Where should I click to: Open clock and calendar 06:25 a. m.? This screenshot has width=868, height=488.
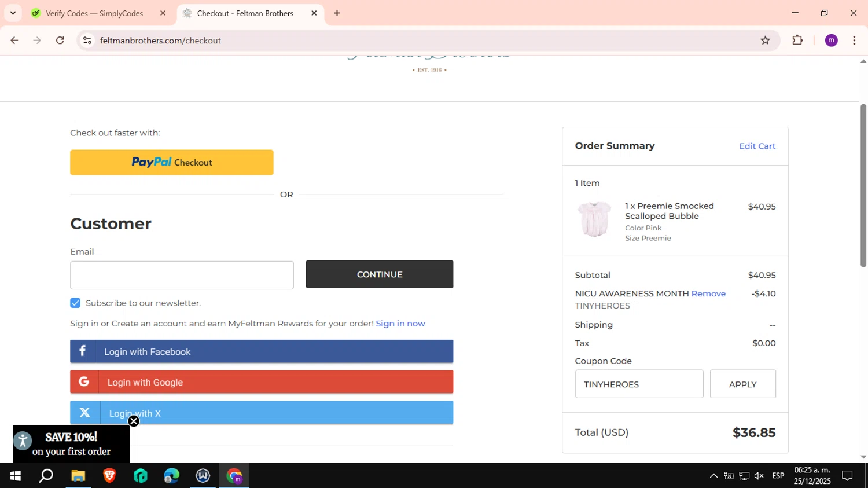click(812, 476)
